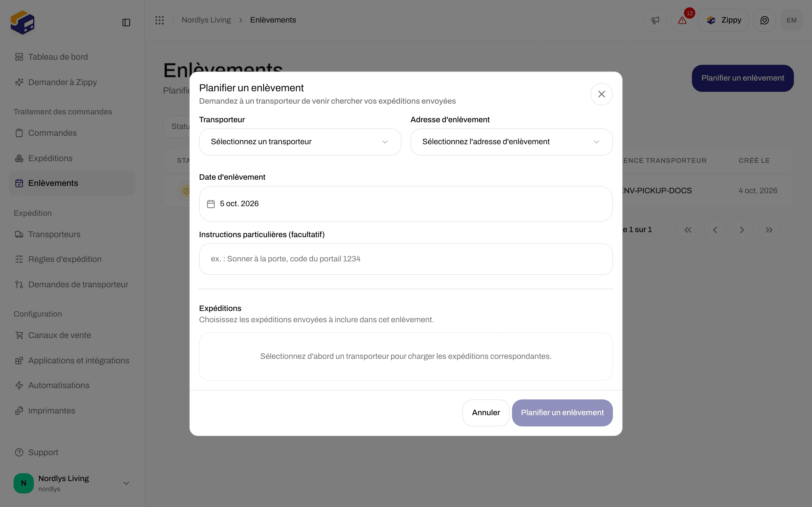Click calendar icon in pickup date field
Screen dimensions: 812x507
[211, 204]
